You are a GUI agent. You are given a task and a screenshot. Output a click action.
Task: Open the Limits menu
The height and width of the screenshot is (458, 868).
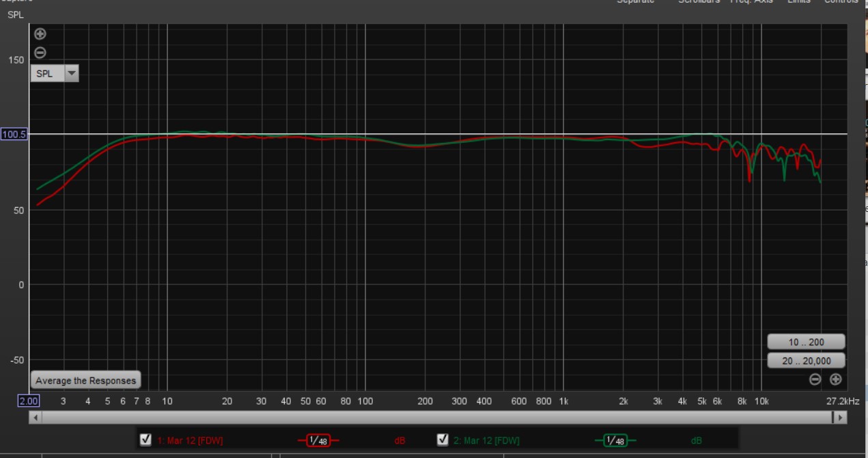(x=798, y=2)
